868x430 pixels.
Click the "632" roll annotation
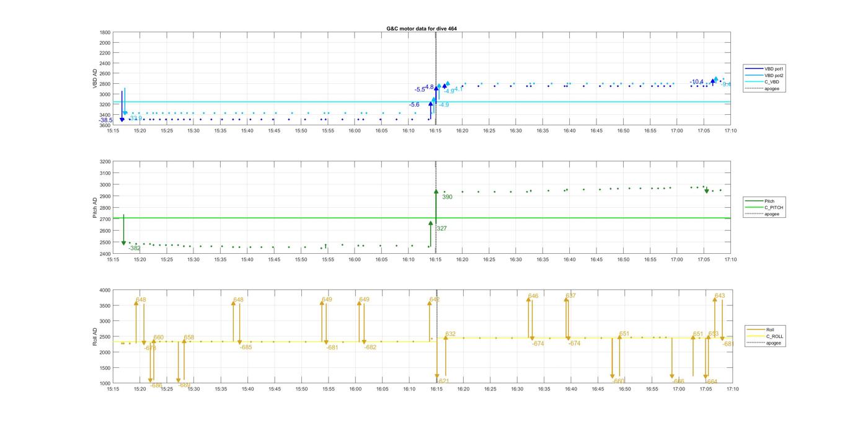tap(451, 334)
